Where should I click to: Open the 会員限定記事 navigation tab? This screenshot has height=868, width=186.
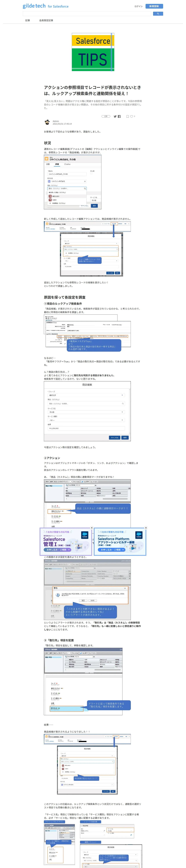tap(46, 21)
